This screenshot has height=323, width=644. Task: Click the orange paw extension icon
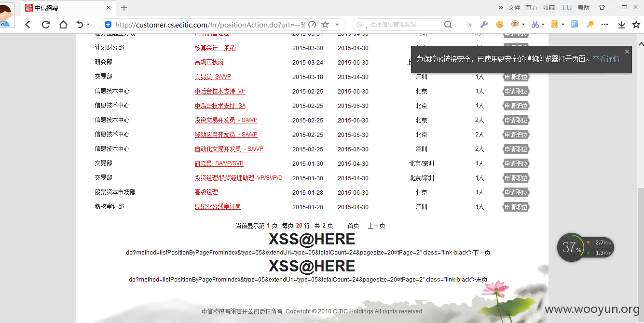(x=500, y=25)
